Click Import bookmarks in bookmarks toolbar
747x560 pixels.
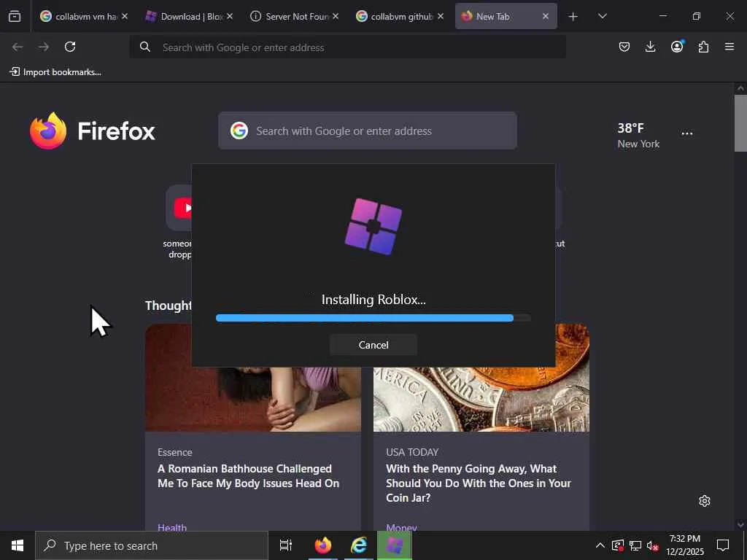point(55,72)
